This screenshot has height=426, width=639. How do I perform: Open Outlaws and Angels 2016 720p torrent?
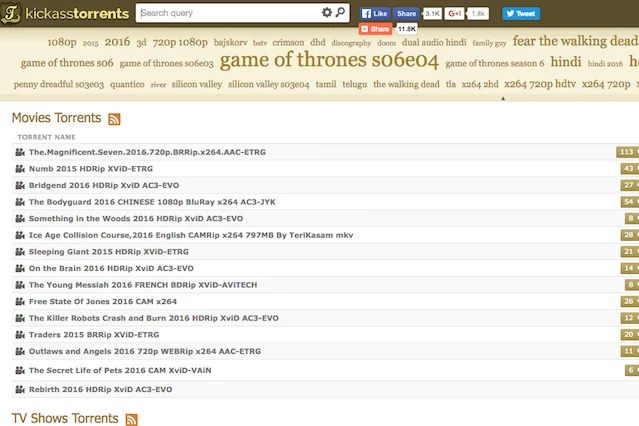pyautogui.click(x=145, y=351)
